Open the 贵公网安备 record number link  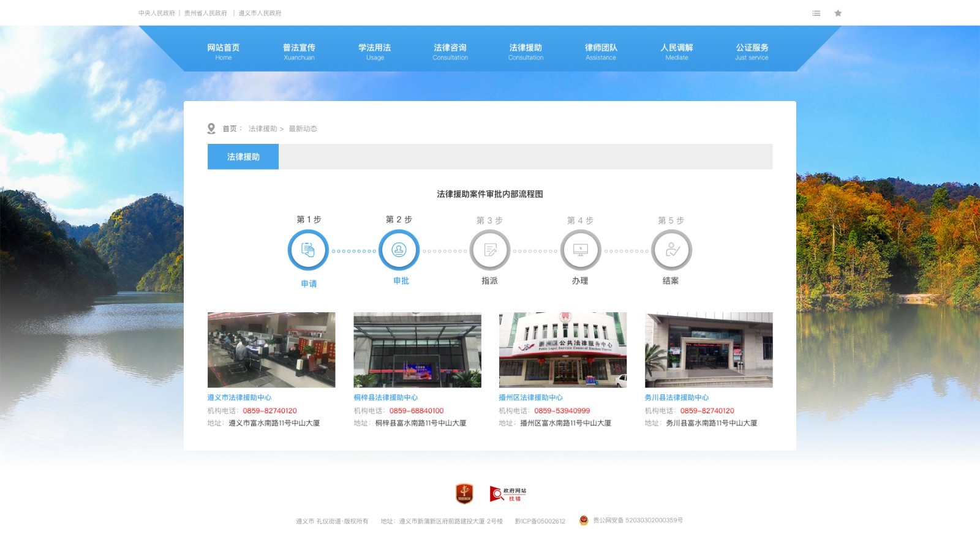[637, 520]
